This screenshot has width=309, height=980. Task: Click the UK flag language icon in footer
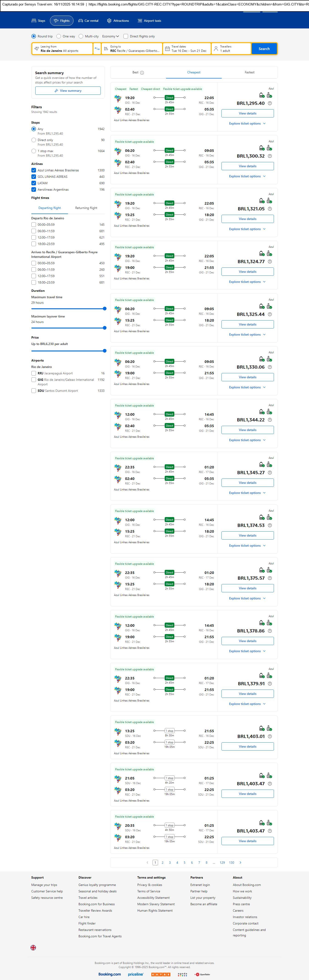[33, 947]
